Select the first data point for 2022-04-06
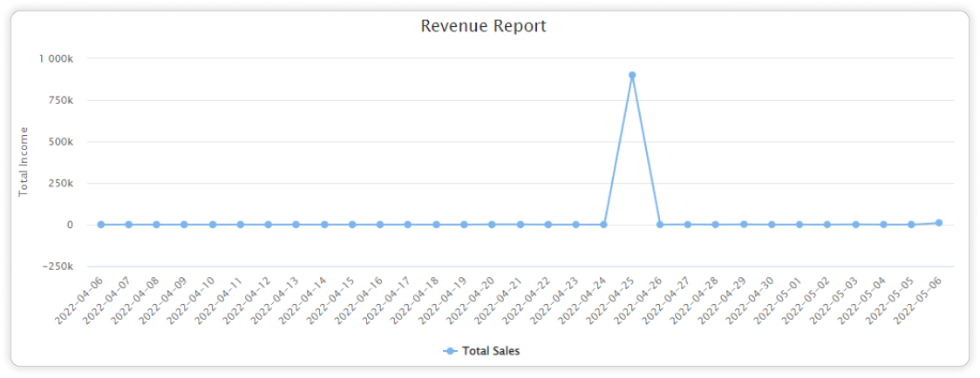980x378 pixels. click(x=100, y=225)
